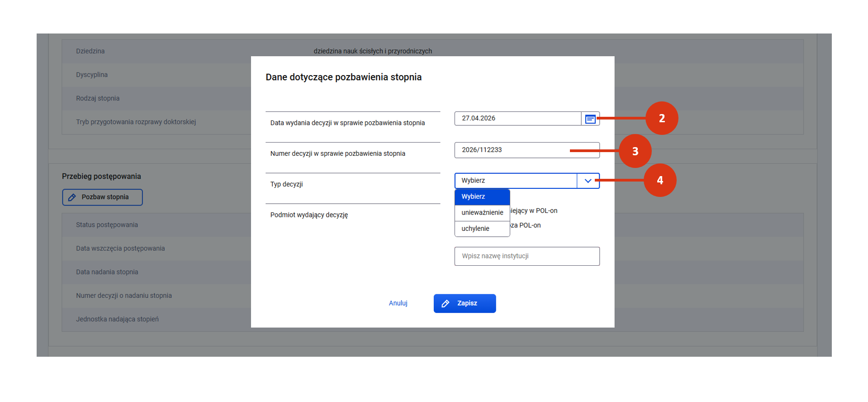Click the 'Wpisz nazwę instytucji' input field
Image resolution: width=868 pixels, height=402 pixels.
pyautogui.click(x=526, y=256)
